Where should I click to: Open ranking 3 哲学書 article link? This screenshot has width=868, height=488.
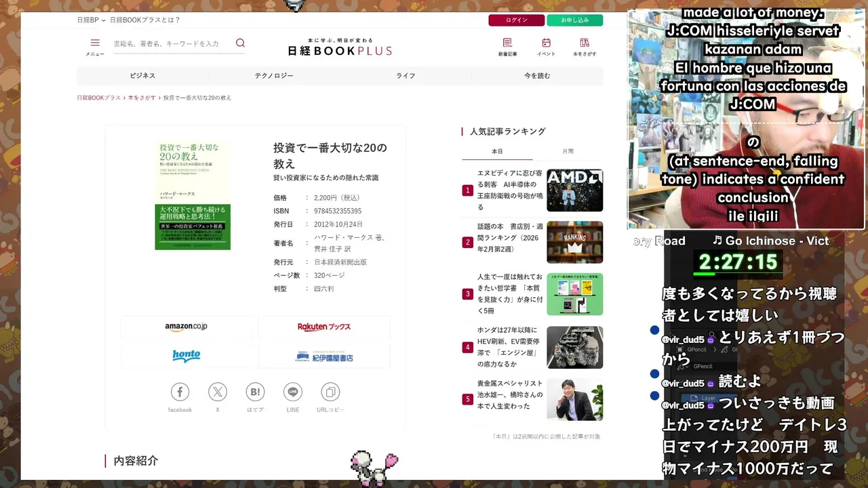(510, 293)
